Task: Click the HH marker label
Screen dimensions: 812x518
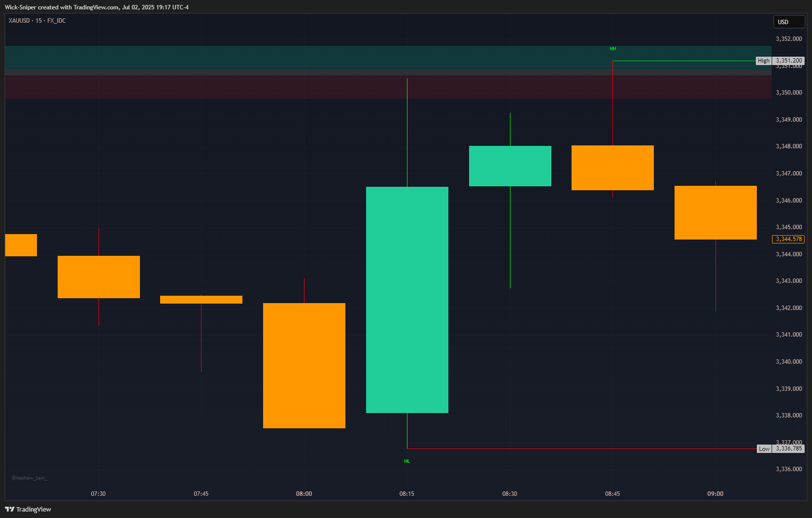Action: pos(612,49)
